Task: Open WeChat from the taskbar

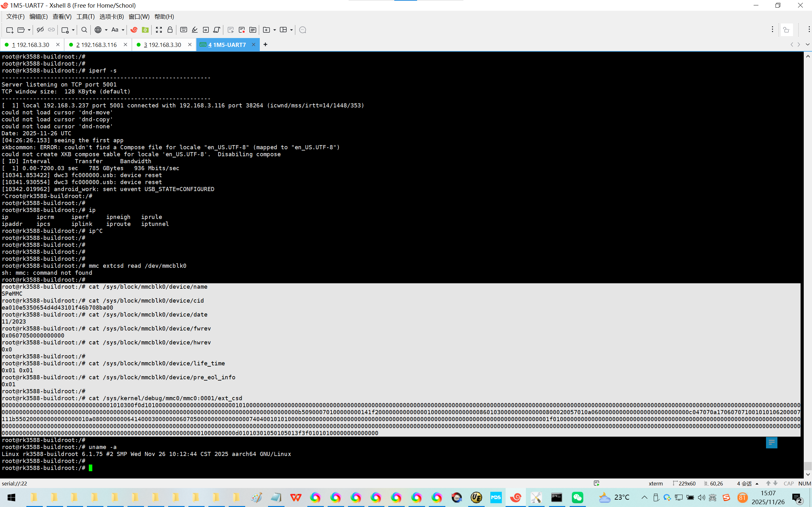Action: coord(578,497)
